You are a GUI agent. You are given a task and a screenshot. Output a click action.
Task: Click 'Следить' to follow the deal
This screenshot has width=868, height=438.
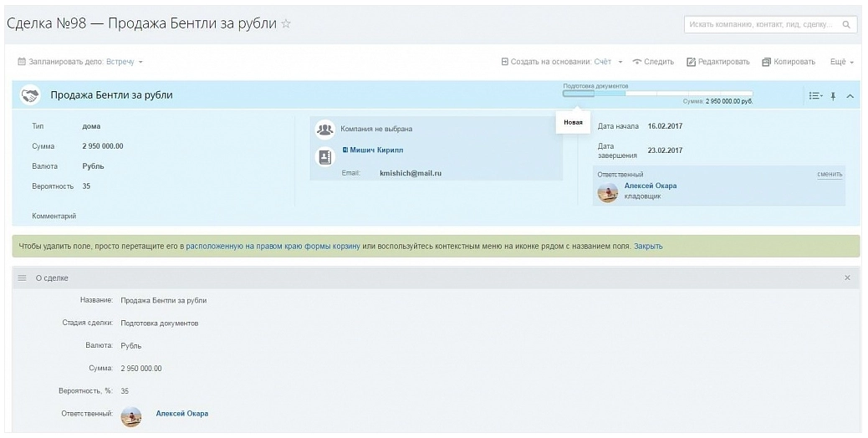coord(653,62)
